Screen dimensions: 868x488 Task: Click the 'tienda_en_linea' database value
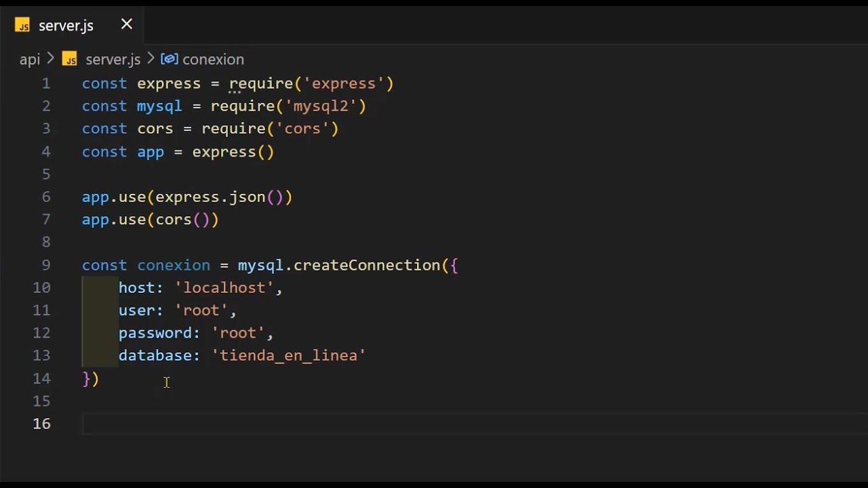point(289,355)
